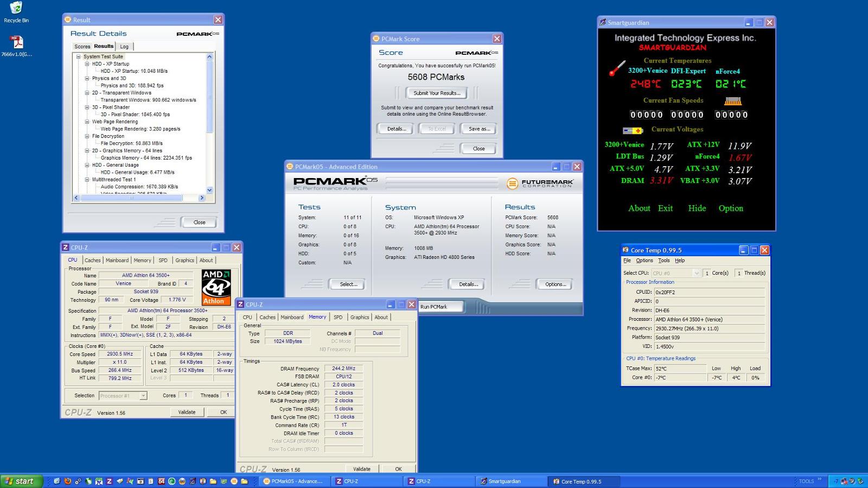Click the AMD Athlon 64 logo in CPU-Z
Image resolution: width=868 pixels, height=488 pixels.
[x=216, y=287]
